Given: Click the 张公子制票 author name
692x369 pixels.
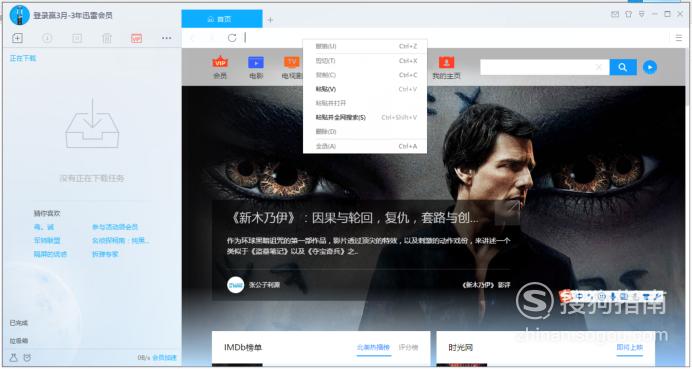Looking at the screenshot, I should (x=264, y=285).
